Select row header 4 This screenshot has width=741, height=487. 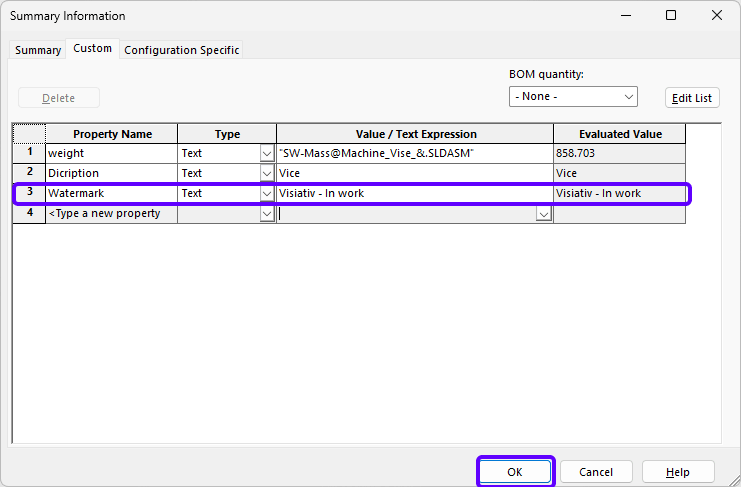(29, 213)
